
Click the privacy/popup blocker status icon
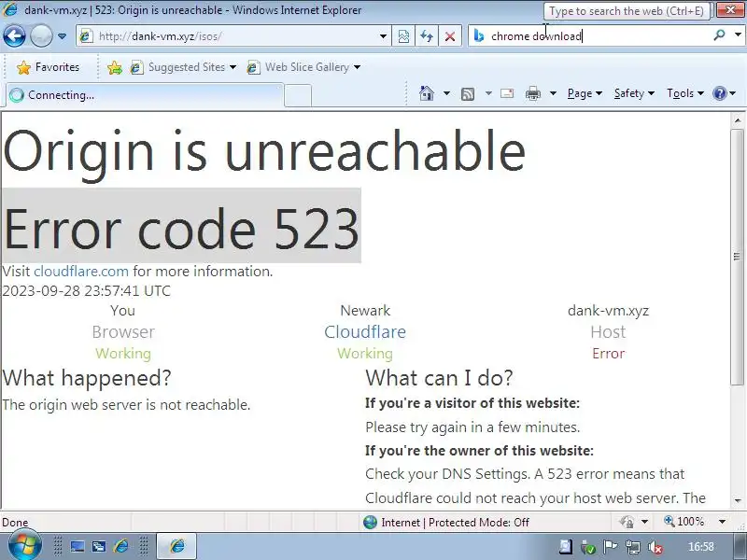pyautogui.click(x=627, y=522)
